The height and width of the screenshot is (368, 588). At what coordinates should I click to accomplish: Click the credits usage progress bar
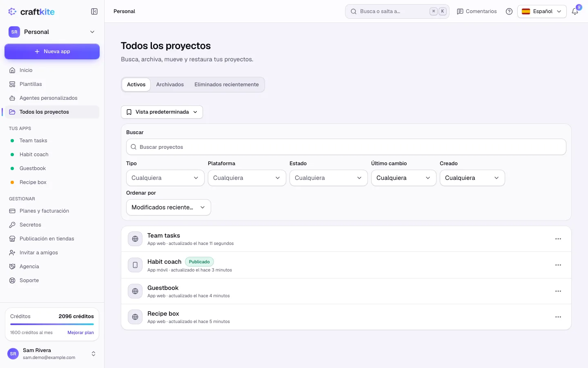coord(52,324)
